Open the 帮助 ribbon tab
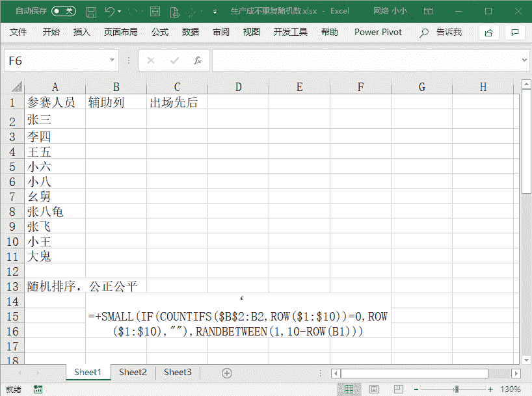 click(x=330, y=33)
